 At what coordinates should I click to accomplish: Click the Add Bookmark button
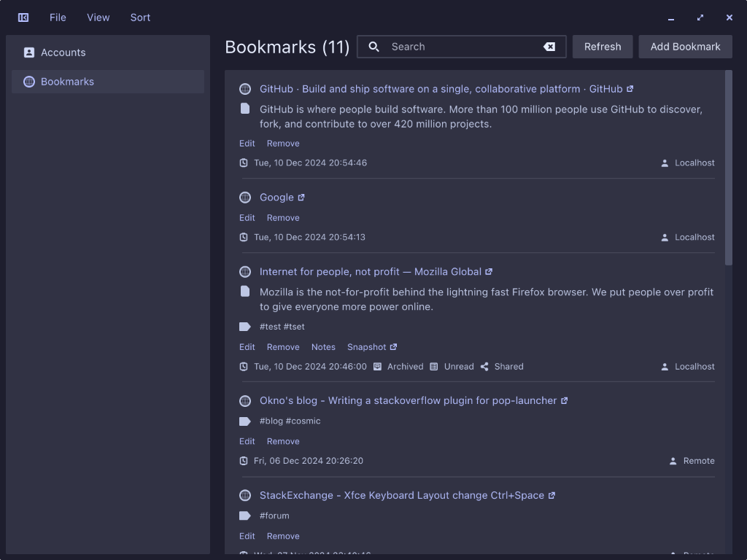tap(685, 47)
